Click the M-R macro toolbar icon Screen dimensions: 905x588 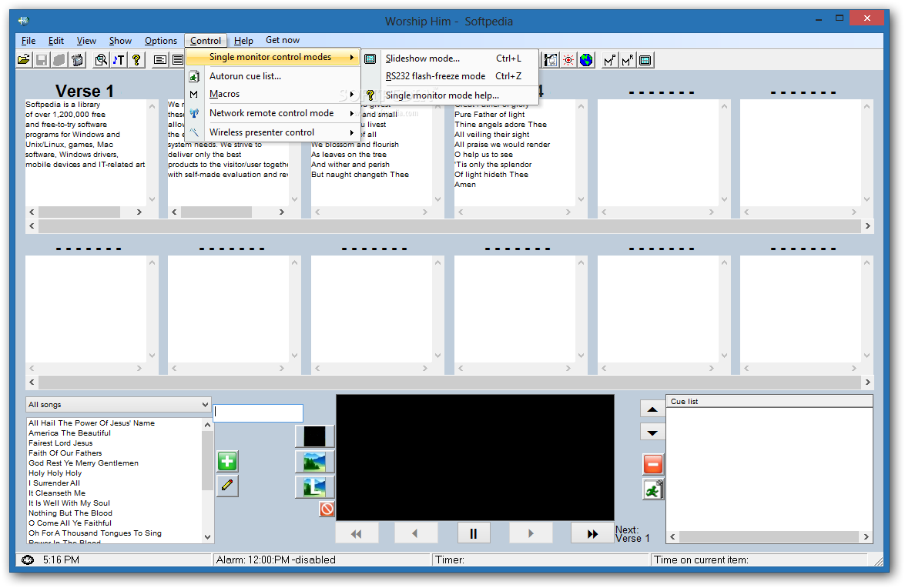coord(628,60)
